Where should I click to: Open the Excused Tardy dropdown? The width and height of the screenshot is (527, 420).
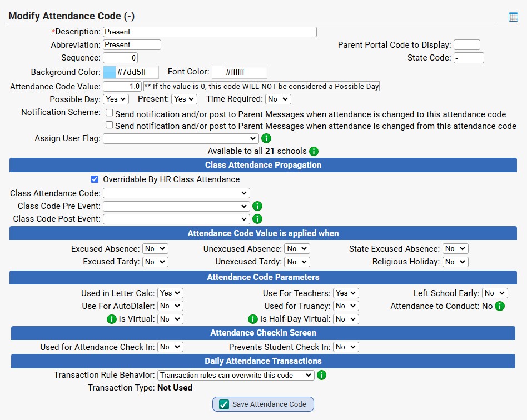(x=155, y=262)
